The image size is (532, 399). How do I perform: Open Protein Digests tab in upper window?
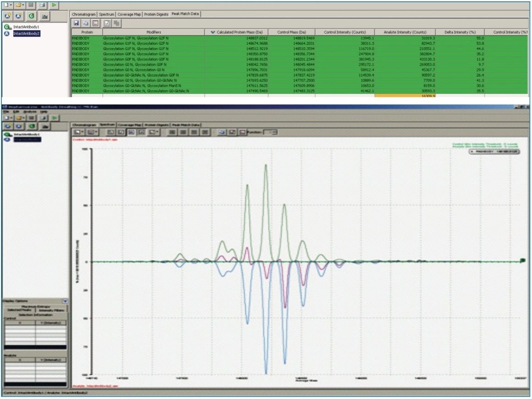[156, 15]
